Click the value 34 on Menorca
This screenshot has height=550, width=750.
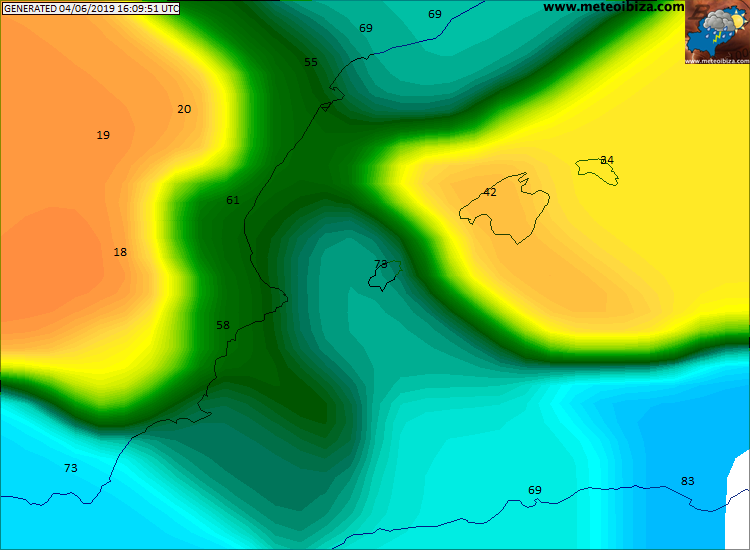tap(607, 160)
